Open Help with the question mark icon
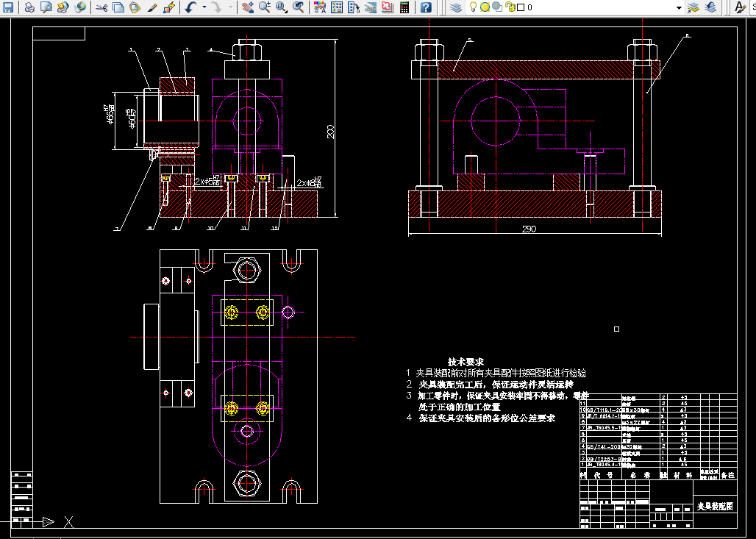This screenshot has width=756, height=539. (x=426, y=7)
